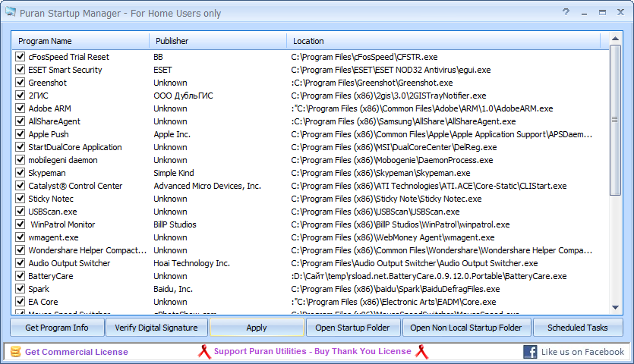Uncheck AllShareAgent startup checkbox
Screen dimensions: 634x364
21,121
